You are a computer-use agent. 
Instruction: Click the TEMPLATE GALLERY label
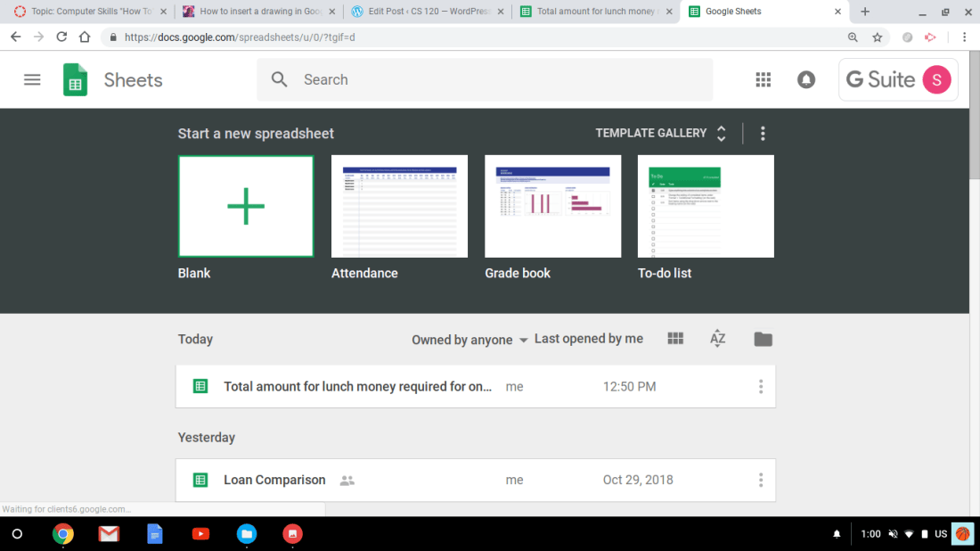pyautogui.click(x=650, y=133)
